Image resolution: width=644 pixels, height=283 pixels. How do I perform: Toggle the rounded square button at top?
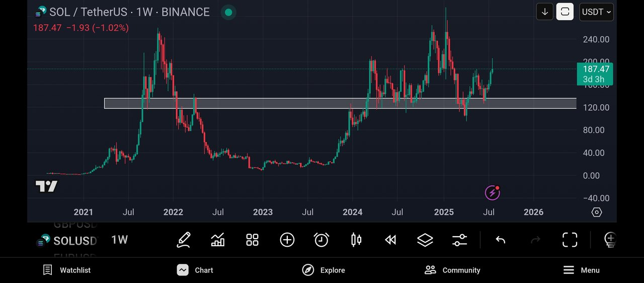click(565, 12)
